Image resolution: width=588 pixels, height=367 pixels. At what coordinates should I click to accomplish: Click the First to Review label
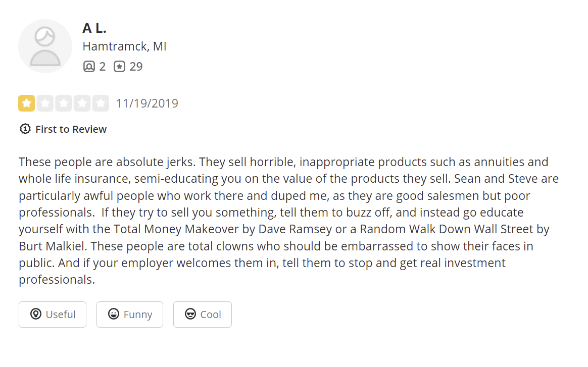tap(71, 129)
